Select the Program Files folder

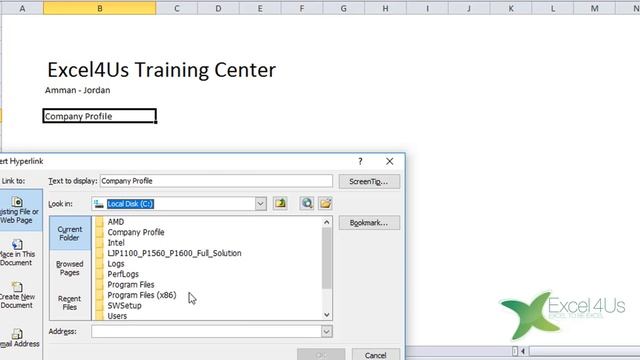coord(131,284)
